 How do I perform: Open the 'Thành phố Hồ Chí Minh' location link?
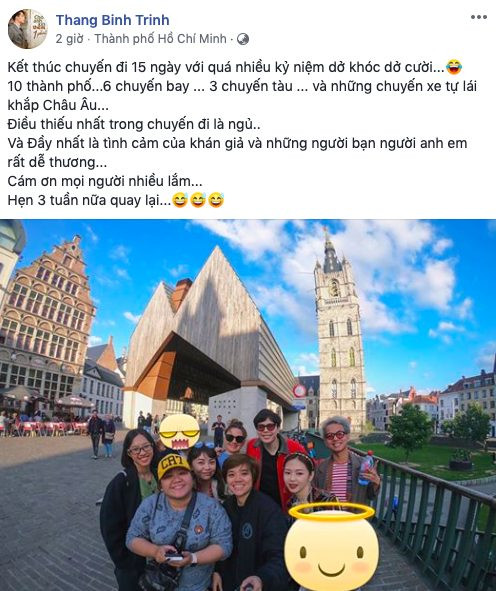[161, 39]
